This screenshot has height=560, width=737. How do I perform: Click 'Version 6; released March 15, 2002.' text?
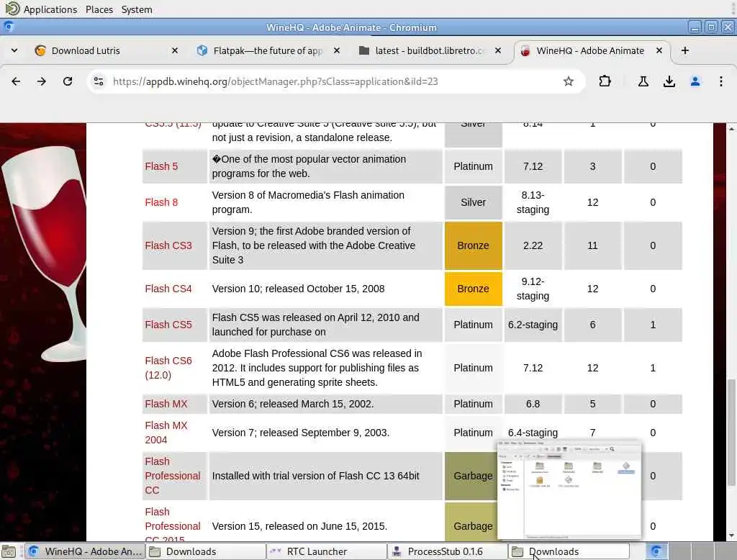(x=293, y=404)
